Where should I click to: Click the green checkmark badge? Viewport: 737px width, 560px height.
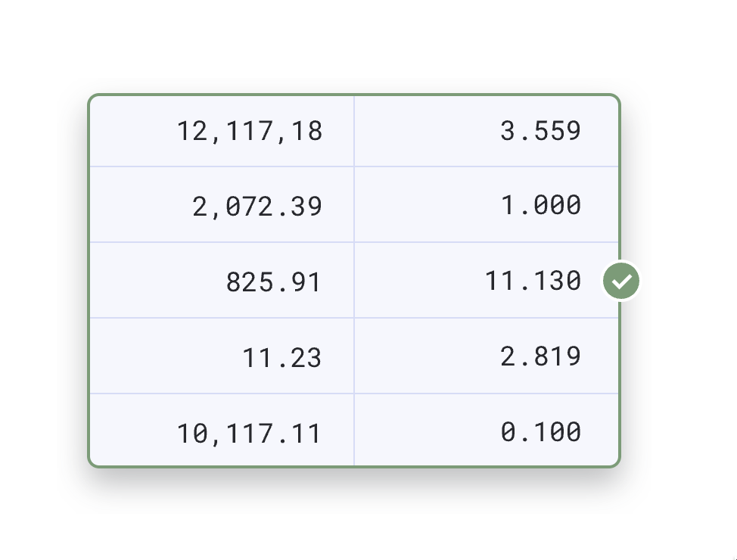pyautogui.click(x=621, y=281)
